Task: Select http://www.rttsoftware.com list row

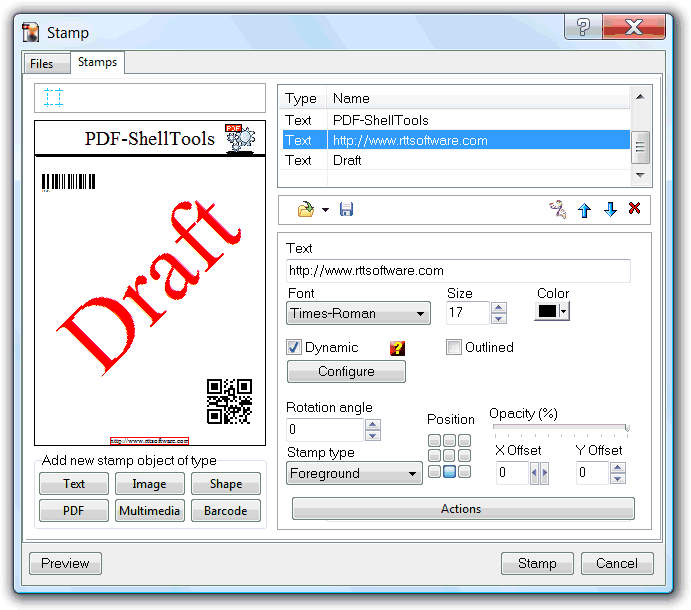Action: (x=456, y=141)
